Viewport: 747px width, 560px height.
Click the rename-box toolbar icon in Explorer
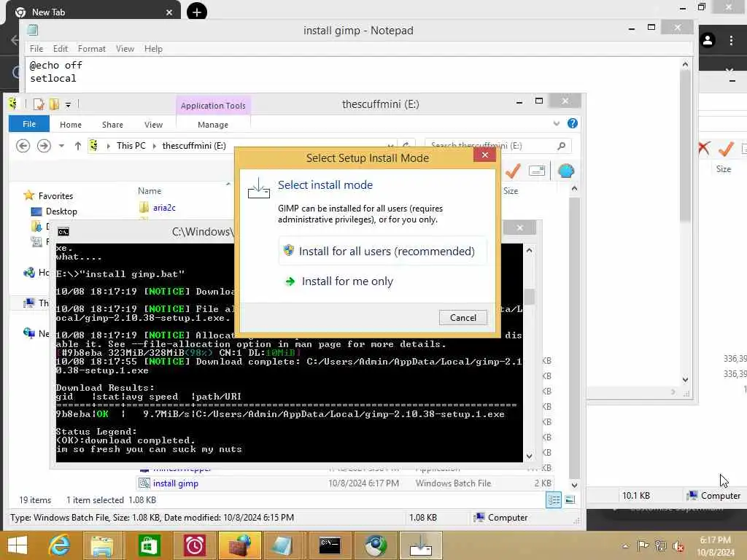pos(537,171)
